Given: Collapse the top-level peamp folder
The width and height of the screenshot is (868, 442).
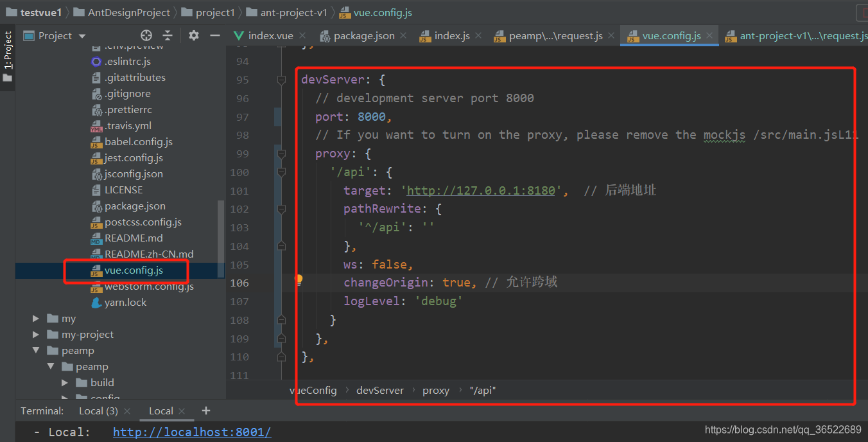Looking at the screenshot, I should pyautogui.click(x=37, y=351).
